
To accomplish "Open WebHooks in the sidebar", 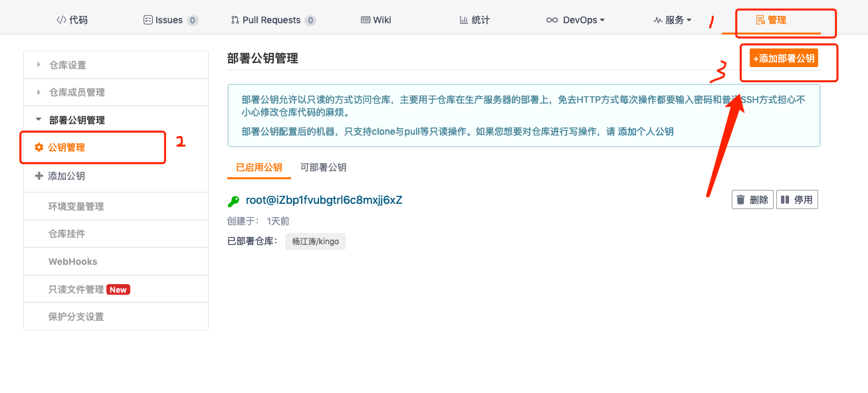I will click(x=116, y=262).
